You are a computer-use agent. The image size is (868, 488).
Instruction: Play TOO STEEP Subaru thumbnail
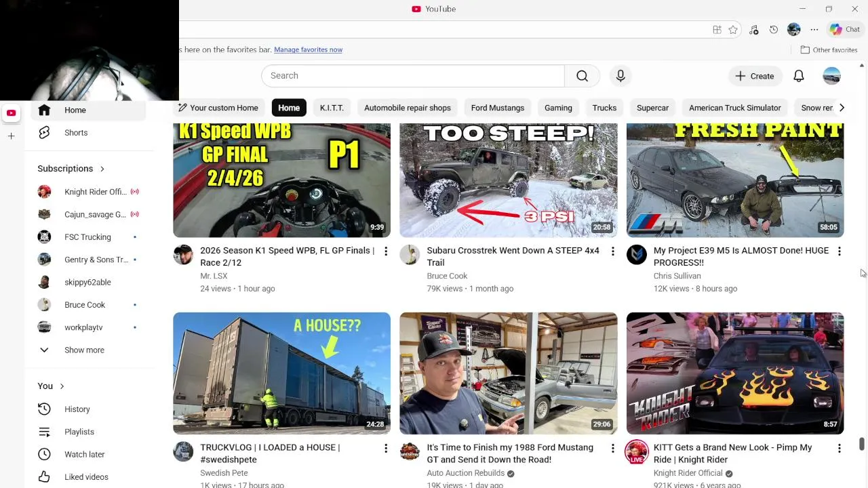[509, 180]
